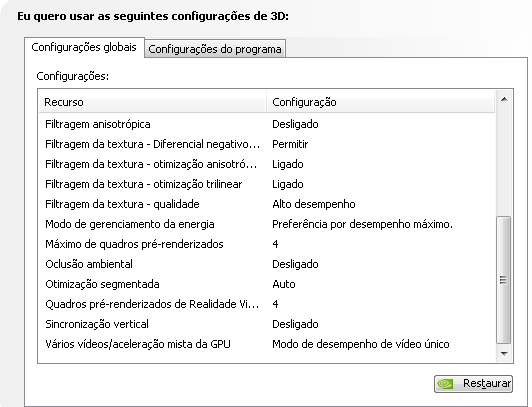Image resolution: width=532 pixels, height=407 pixels.
Task: Switch to Configurações do programa tab
Action: (x=215, y=49)
